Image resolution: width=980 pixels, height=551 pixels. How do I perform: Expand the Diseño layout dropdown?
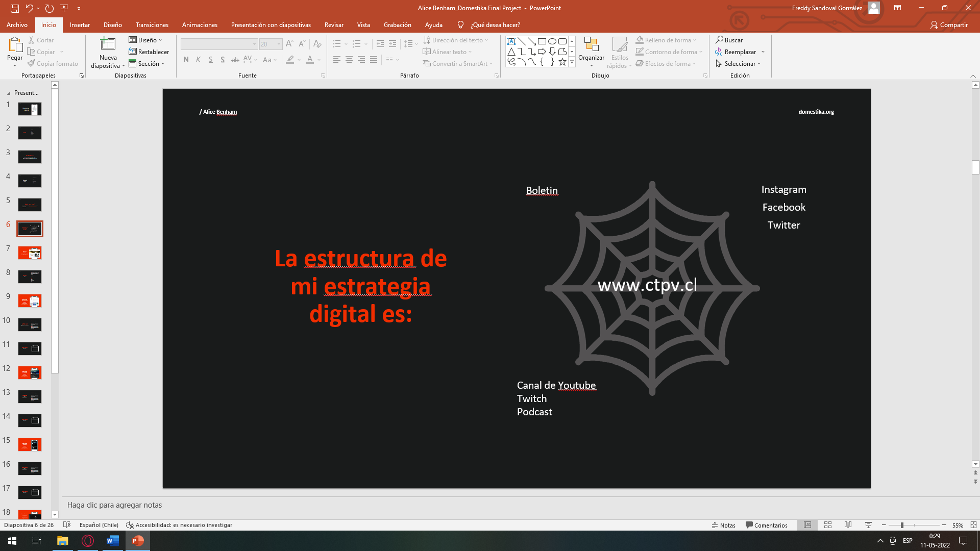point(145,40)
